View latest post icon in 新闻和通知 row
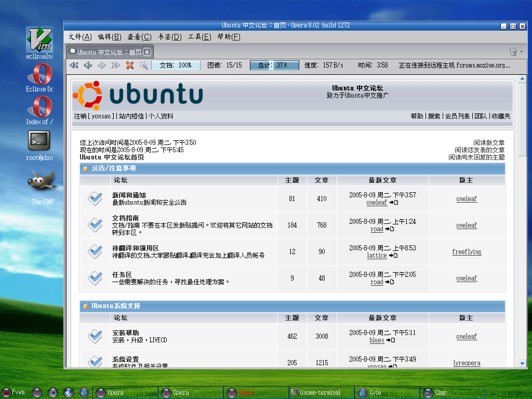532x399 pixels. point(394,203)
